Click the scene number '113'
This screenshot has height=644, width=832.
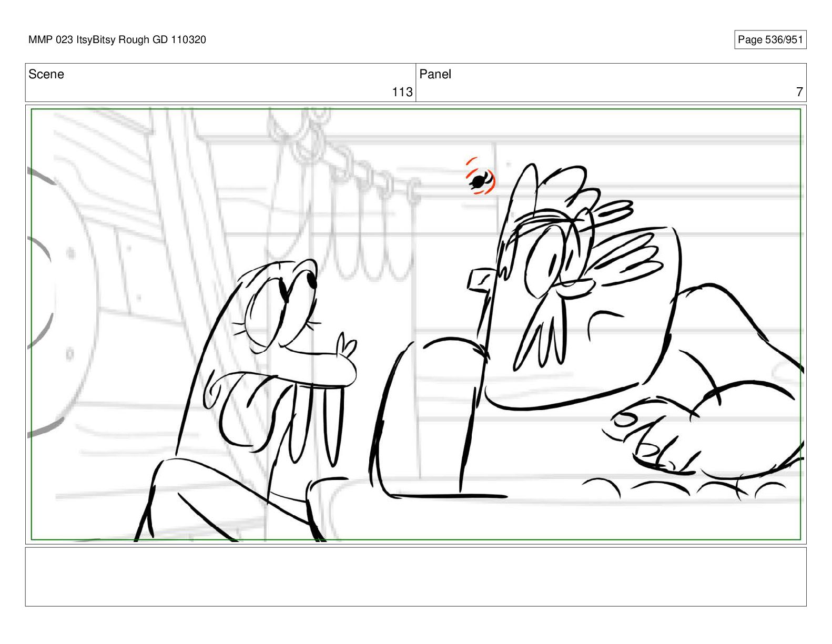(402, 92)
